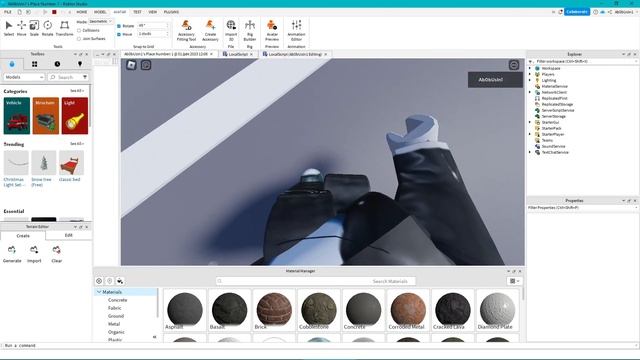
Task: Open Toolbox Creations tab
Action: point(80,64)
